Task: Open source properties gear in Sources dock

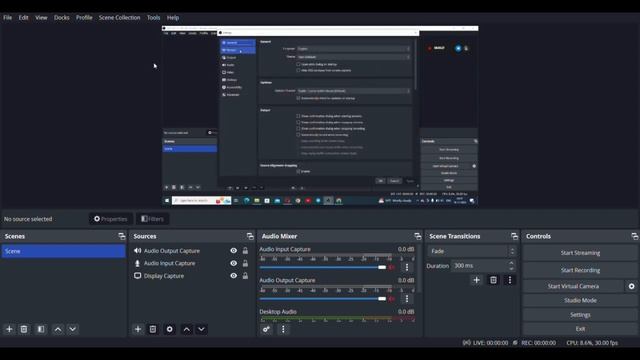Action: pos(169,329)
